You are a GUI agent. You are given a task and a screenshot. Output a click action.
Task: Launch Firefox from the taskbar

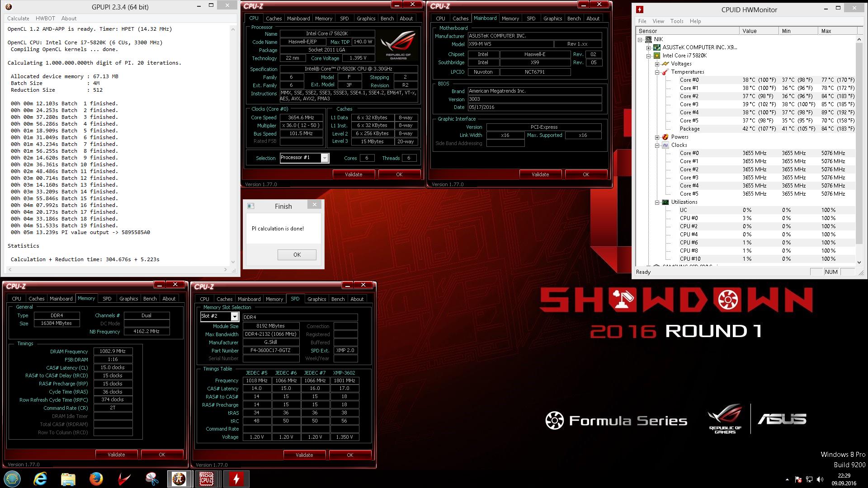point(96,479)
